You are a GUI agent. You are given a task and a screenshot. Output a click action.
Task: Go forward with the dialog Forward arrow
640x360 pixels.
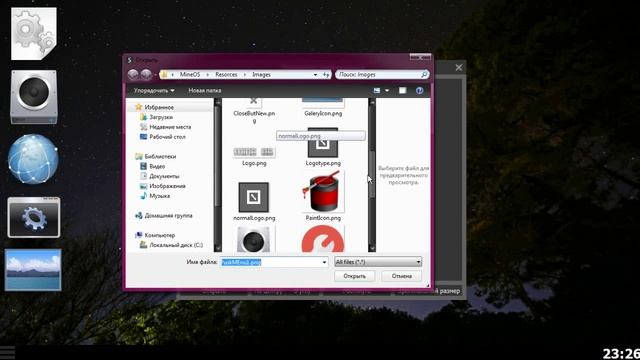(146, 74)
